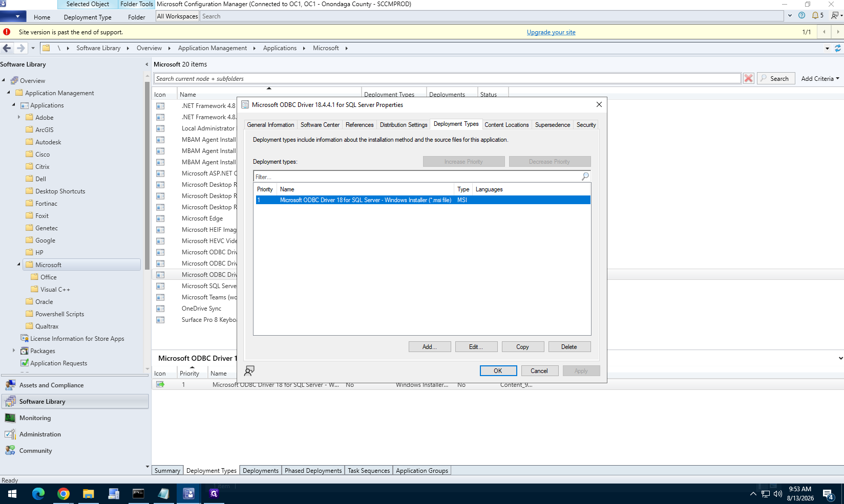
Task: Follow the Upgrade your site link
Action: pos(551,32)
